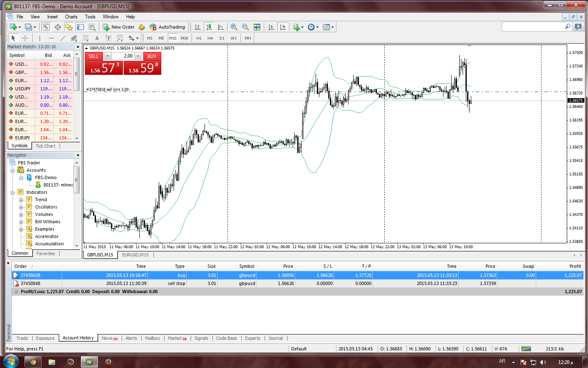Select the equidistant channel tool

coord(74,38)
